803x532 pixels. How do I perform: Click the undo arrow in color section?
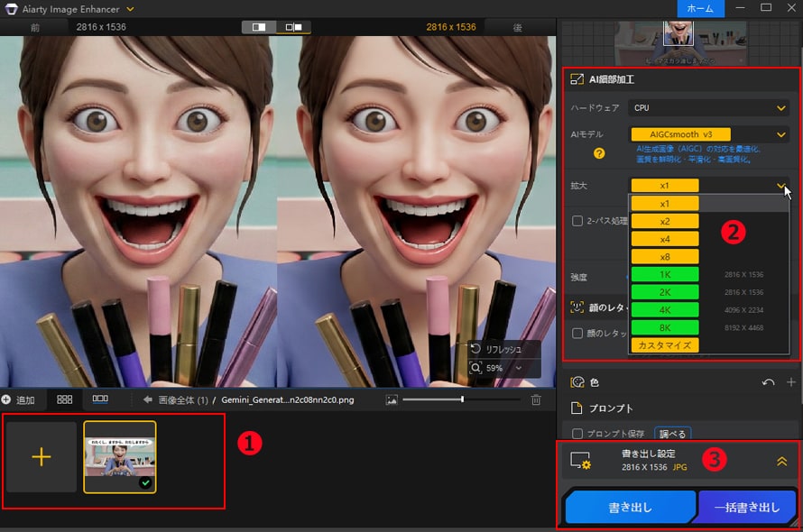768,382
